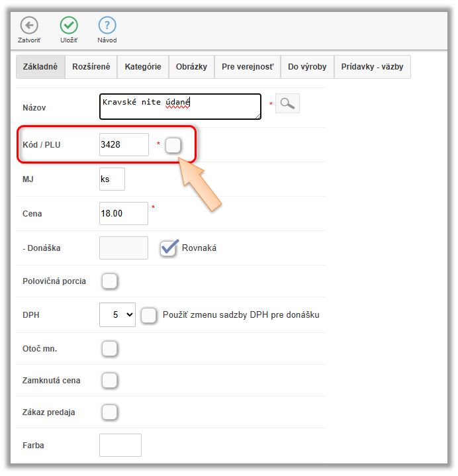
Task: Click the Farba color field
Action: (x=120, y=446)
